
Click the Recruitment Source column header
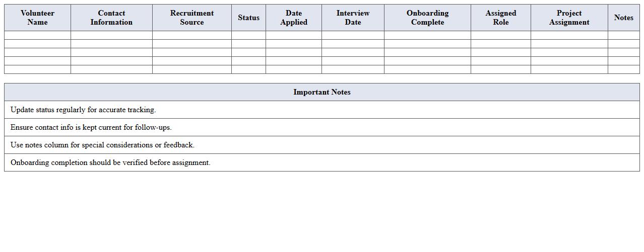point(191,18)
